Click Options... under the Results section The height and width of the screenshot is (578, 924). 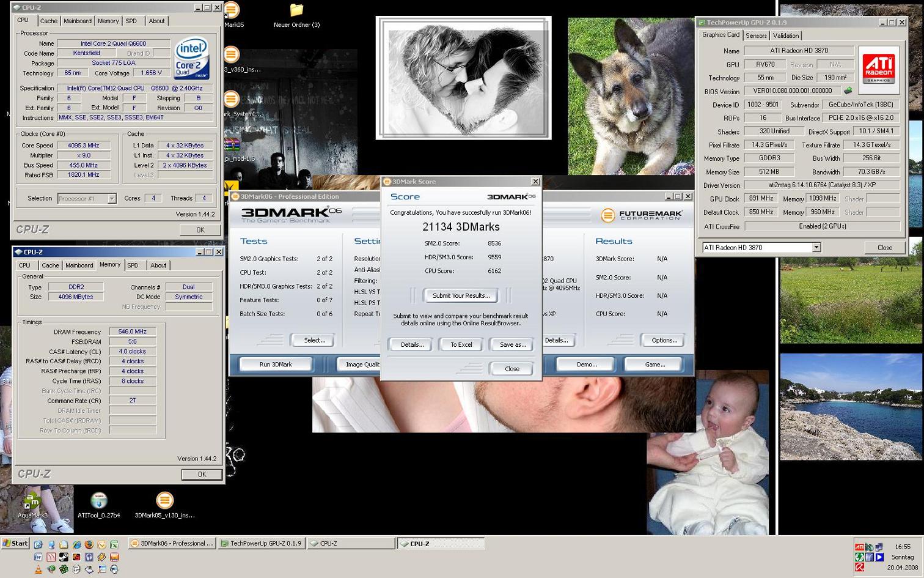pos(664,340)
